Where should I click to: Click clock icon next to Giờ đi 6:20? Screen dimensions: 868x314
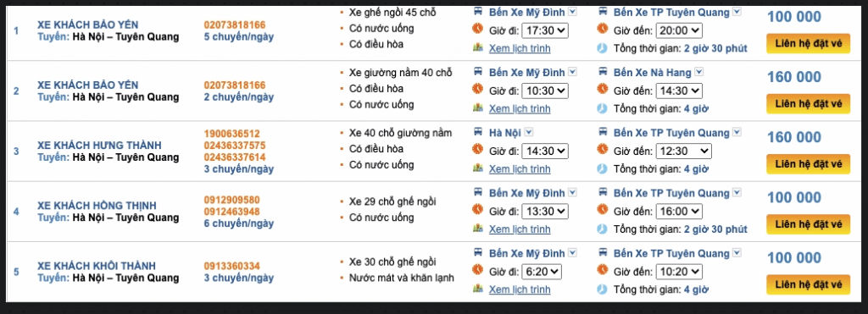click(x=477, y=270)
